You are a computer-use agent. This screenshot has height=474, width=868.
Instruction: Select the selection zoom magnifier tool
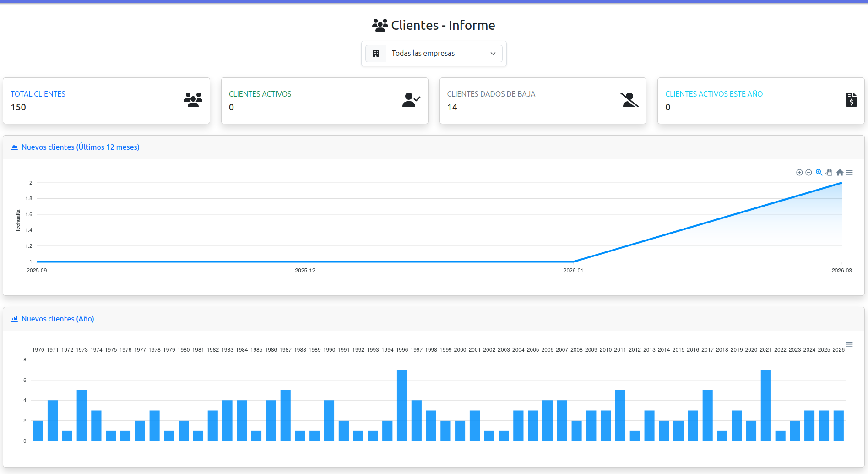(x=819, y=173)
